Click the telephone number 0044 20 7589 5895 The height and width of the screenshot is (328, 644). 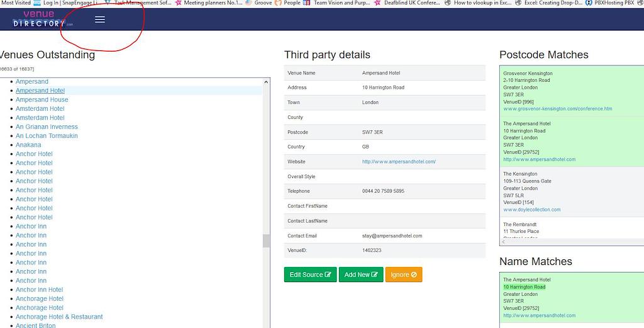coord(383,191)
